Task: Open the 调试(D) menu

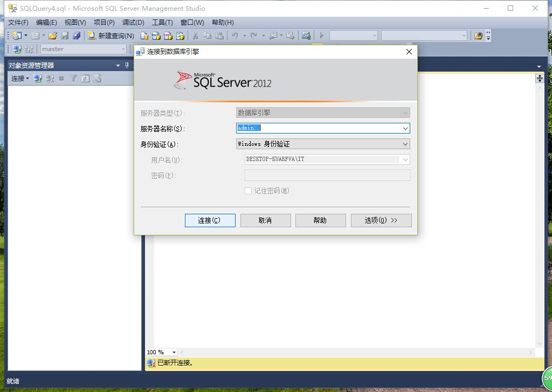Action: 133,23
